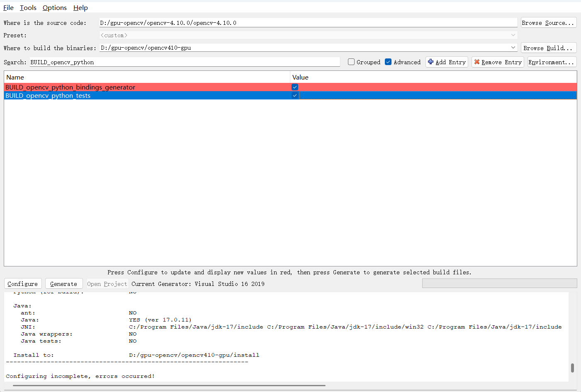Open the Preset dropdown
The image size is (581, 392).
click(513, 35)
